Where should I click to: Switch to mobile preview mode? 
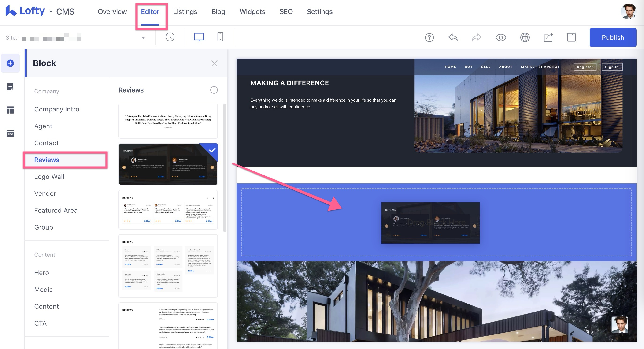click(220, 37)
